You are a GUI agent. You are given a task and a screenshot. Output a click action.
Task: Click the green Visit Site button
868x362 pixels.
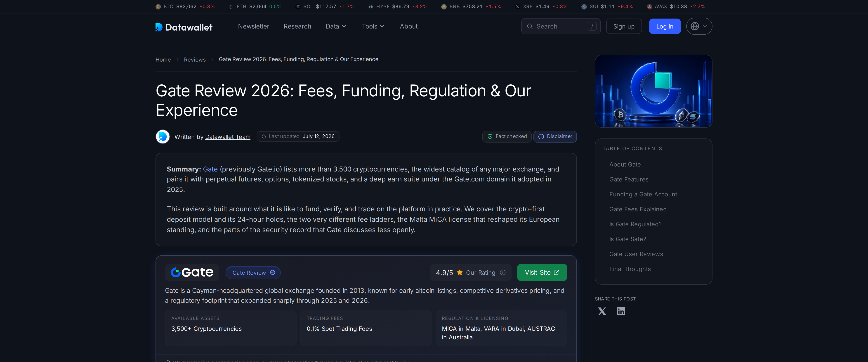click(542, 273)
